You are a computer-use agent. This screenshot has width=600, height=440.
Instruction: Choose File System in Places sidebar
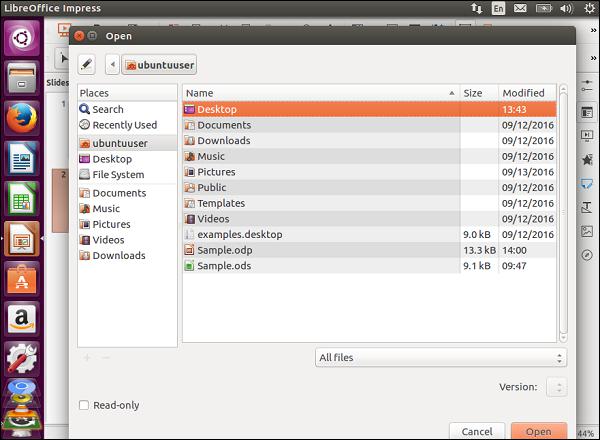[x=118, y=174]
